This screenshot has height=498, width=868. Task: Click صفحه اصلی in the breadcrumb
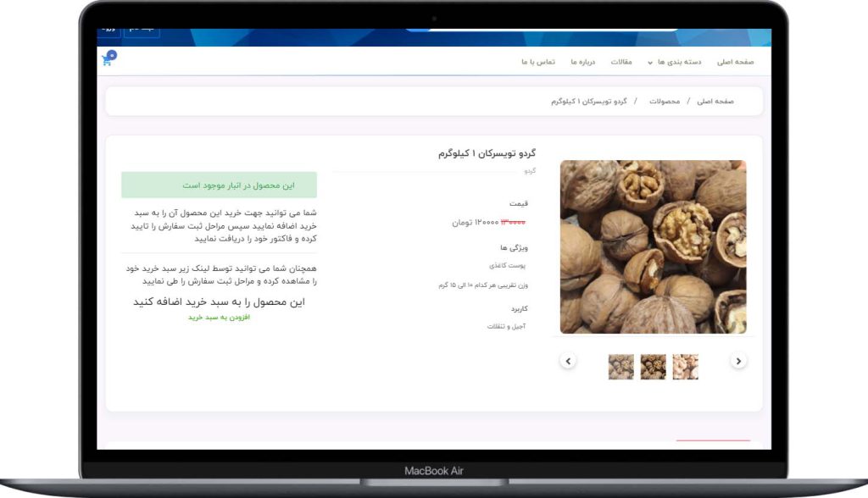click(x=715, y=102)
